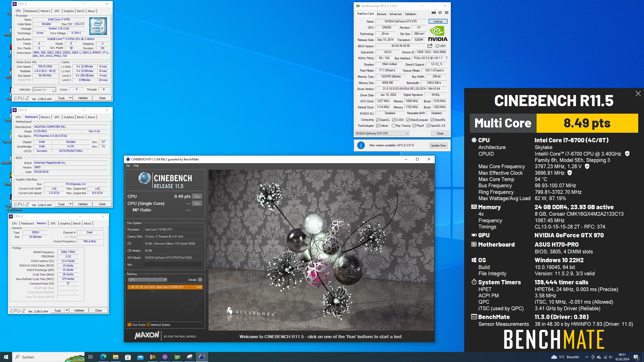Viewport: 644px width, 362px height.
Task: Expand Tools dropdown arrow in CPU-Z Mainboard window
Action: tap(71, 204)
